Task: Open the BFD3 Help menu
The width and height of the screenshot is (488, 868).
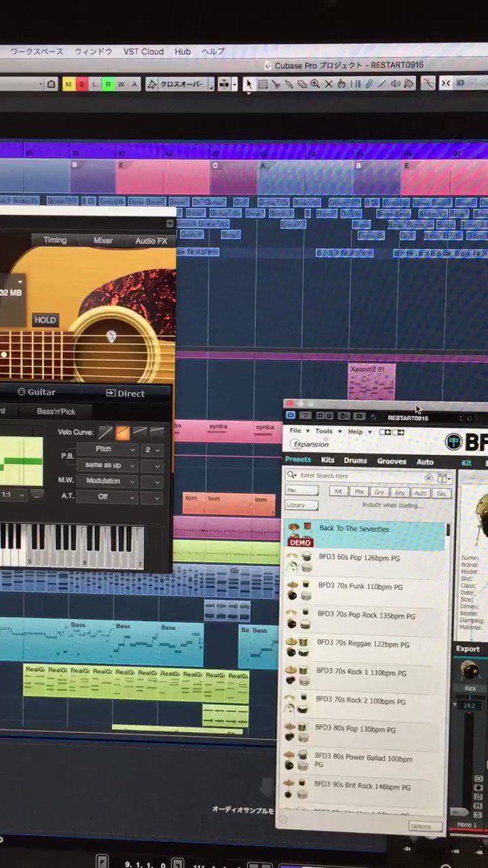Action: tap(358, 432)
